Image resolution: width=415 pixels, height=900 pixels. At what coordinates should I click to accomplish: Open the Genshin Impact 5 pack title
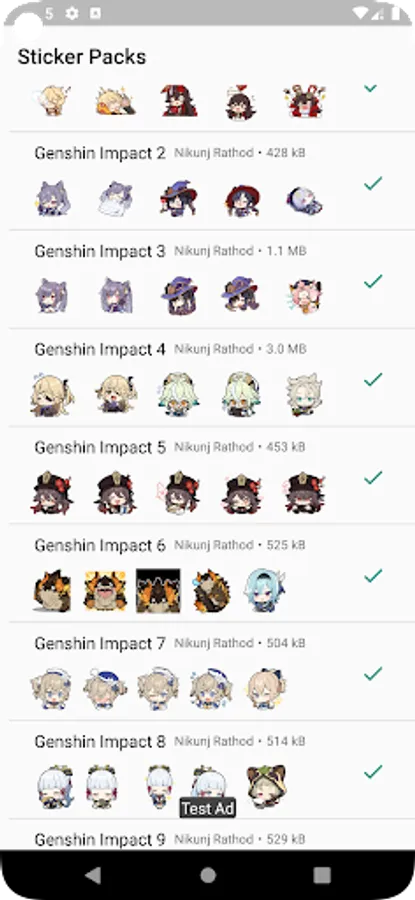(x=100, y=447)
